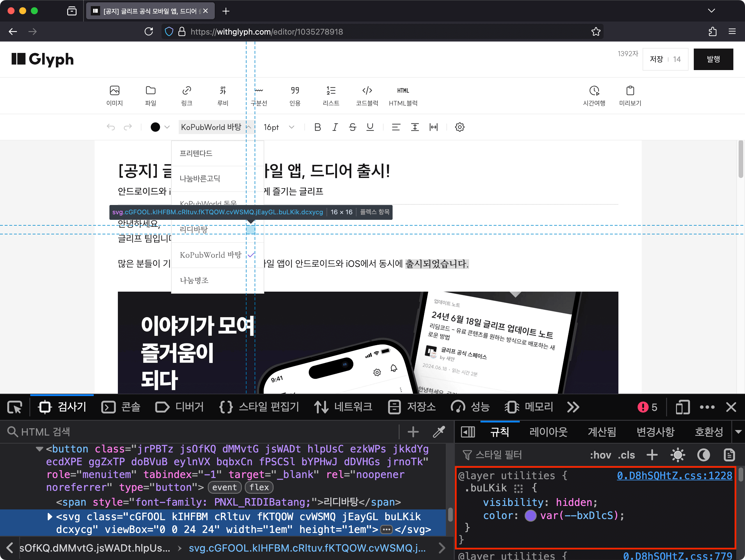Toggle strikethrough formatting
The width and height of the screenshot is (745, 560).
pyautogui.click(x=353, y=127)
